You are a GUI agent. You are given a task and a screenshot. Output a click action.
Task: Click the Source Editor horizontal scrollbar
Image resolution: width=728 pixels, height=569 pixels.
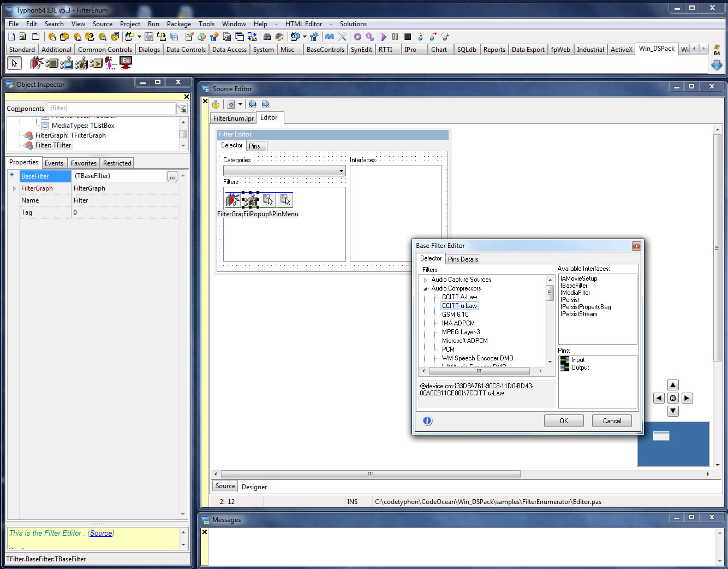tap(371, 474)
